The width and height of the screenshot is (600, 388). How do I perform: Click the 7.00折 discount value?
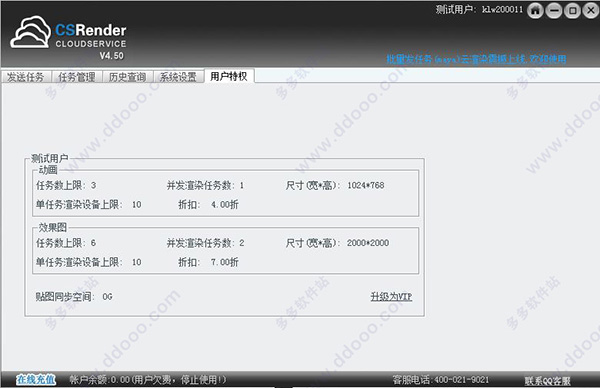225,262
